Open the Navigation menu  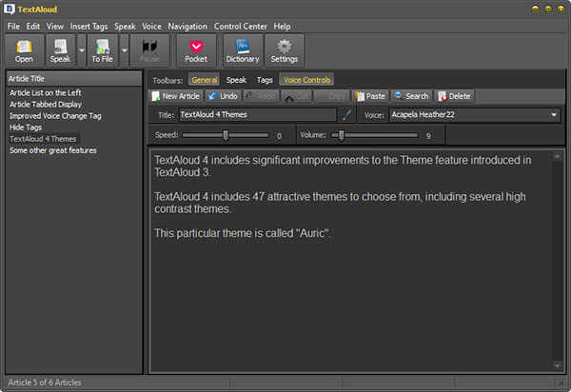187,27
